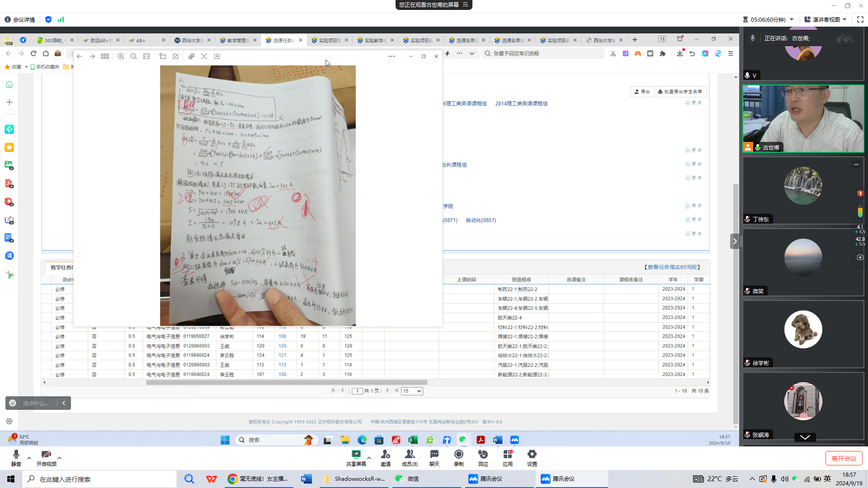The width and height of the screenshot is (868, 488).
Task: Open 查看任务落实时间段 link
Action: pyautogui.click(x=672, y=267)
